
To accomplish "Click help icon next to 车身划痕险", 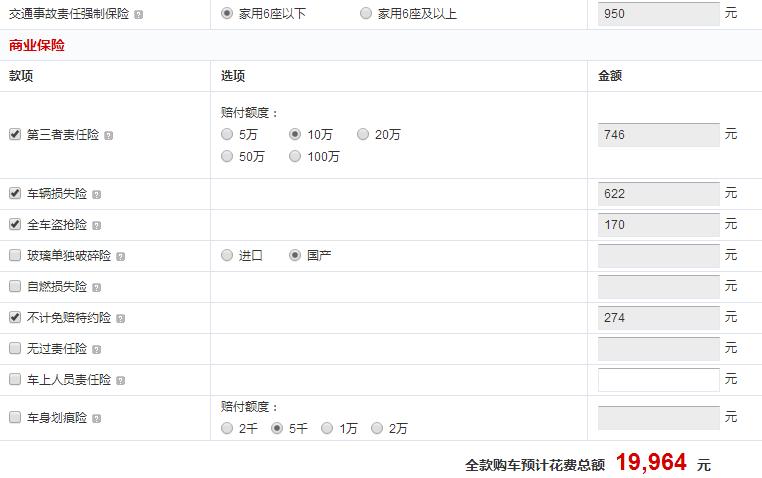I will 96,419.
